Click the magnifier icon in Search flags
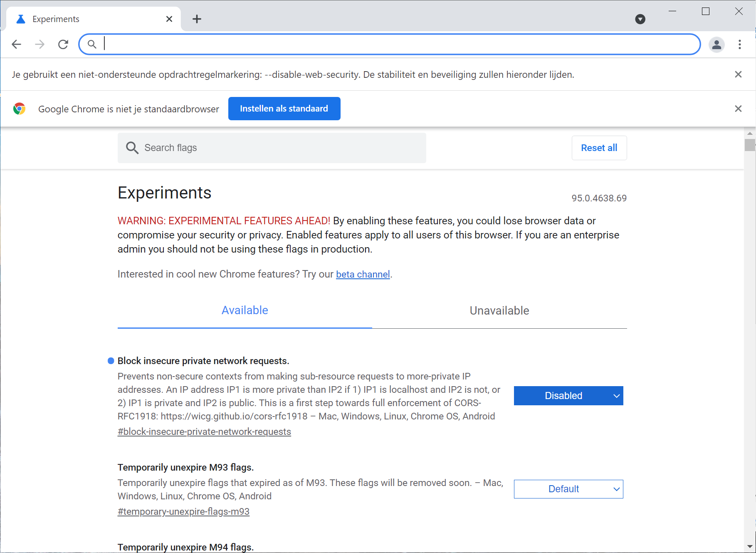Image resolution: width=756 pixels, height=553 pixels. pos(132,148)
